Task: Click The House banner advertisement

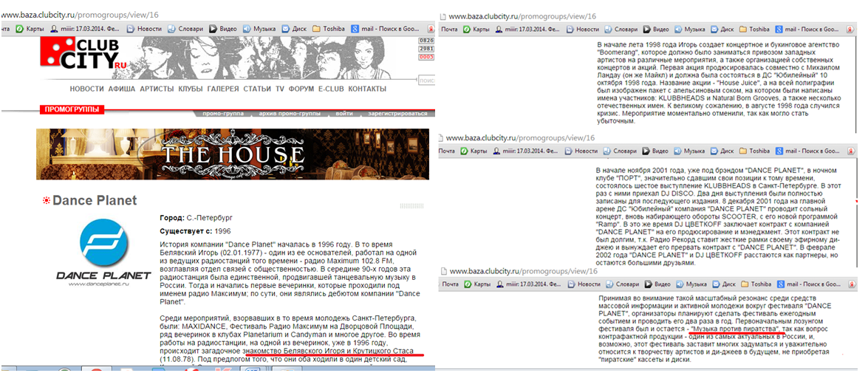Action: coord(233,154)
